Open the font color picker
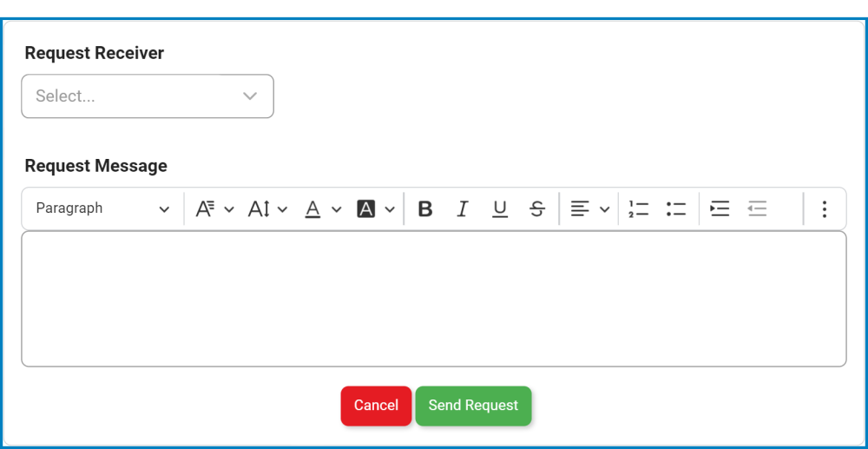Screen dimensions: 868x449 (323, 209)
